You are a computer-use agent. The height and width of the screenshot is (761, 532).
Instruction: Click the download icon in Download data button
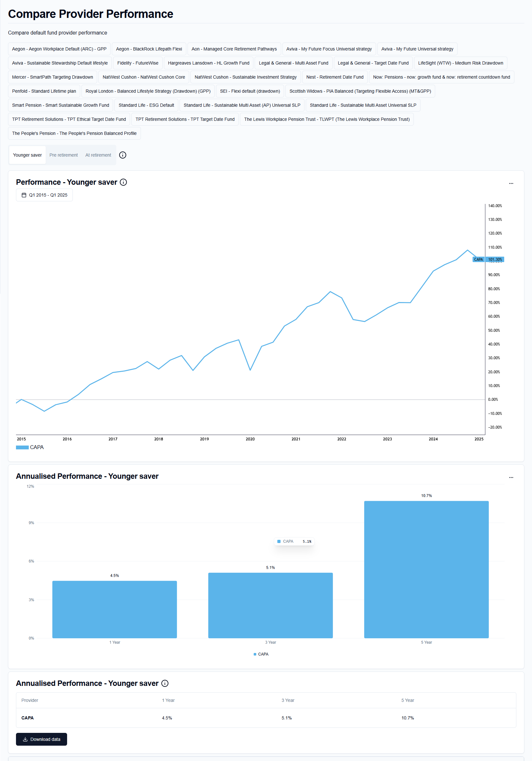25,739
